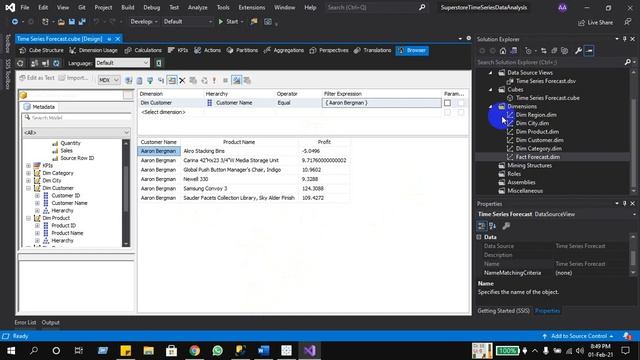Open Google Chrome from the taskbar

tap(195, 351)
